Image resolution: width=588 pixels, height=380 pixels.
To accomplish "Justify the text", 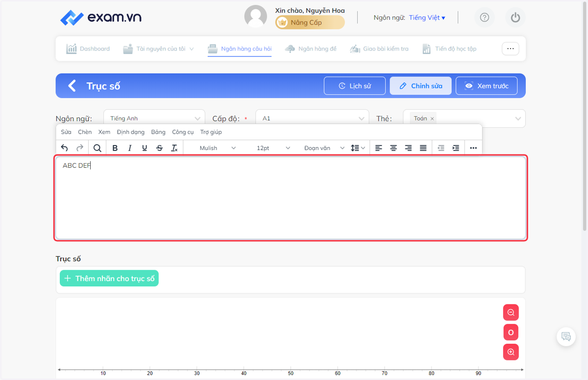I will coord(423,148).
